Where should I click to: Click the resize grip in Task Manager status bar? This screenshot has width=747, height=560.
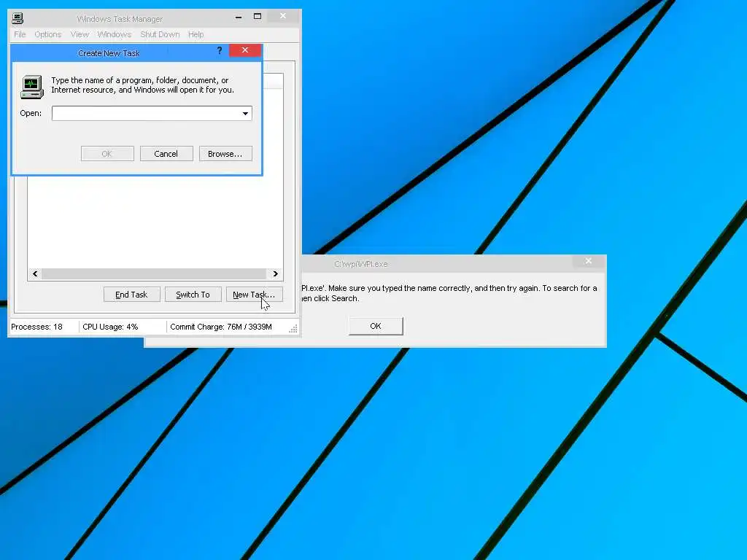pos(293,329)
